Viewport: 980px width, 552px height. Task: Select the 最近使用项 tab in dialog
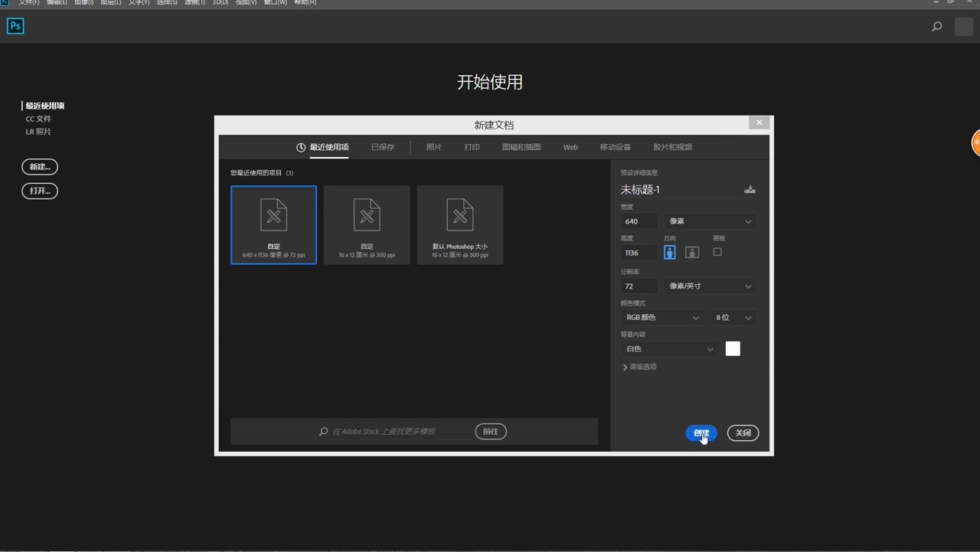click(x=329, y=147)
